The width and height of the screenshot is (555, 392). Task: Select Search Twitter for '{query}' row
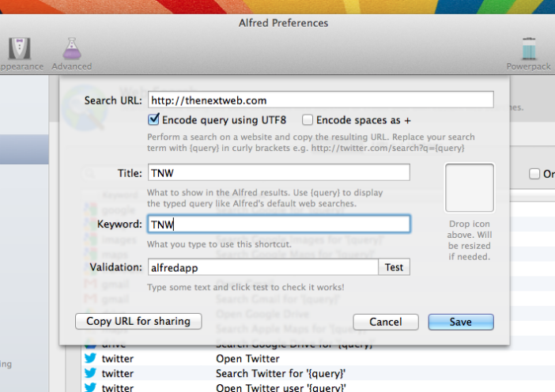(318, 373)
